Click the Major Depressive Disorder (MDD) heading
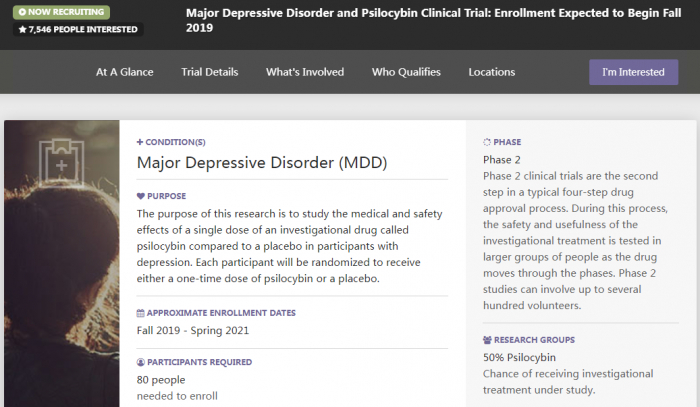 (261, 163)
